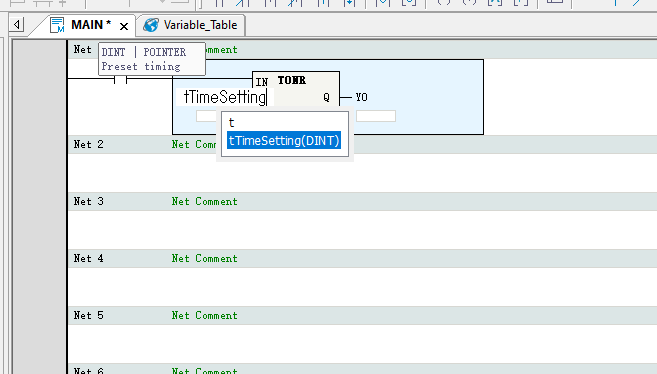Select the Net 4 label
The image size is (657, 374).
click(88, 258)
